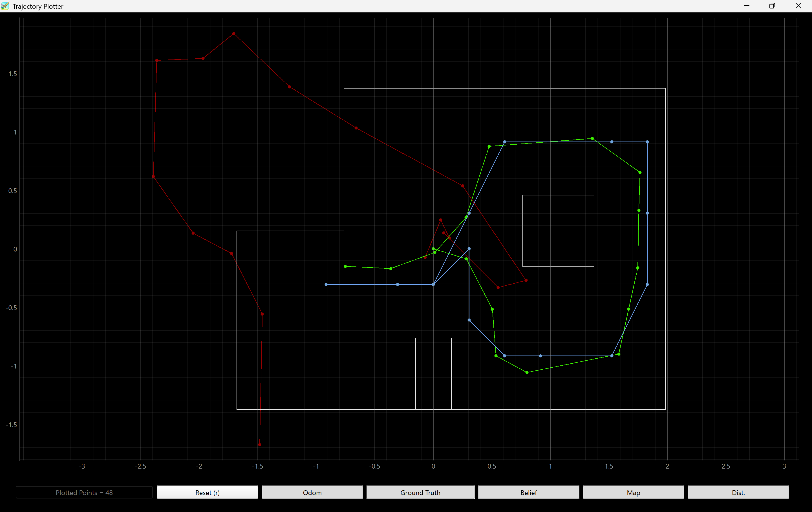Screen dimensions: 812x512
Task: Click the leftmost green belief point
Action: (x=345, y=266)
